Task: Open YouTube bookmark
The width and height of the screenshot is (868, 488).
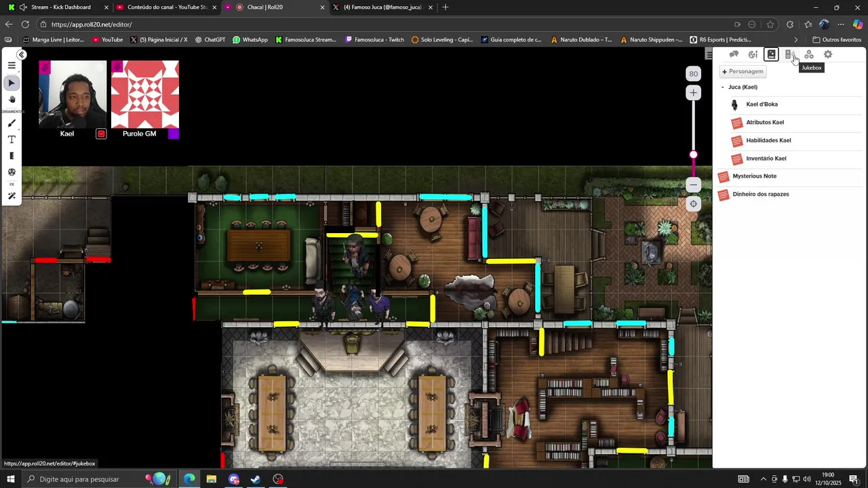Action: pyautogui.click(x=107, y=40)
